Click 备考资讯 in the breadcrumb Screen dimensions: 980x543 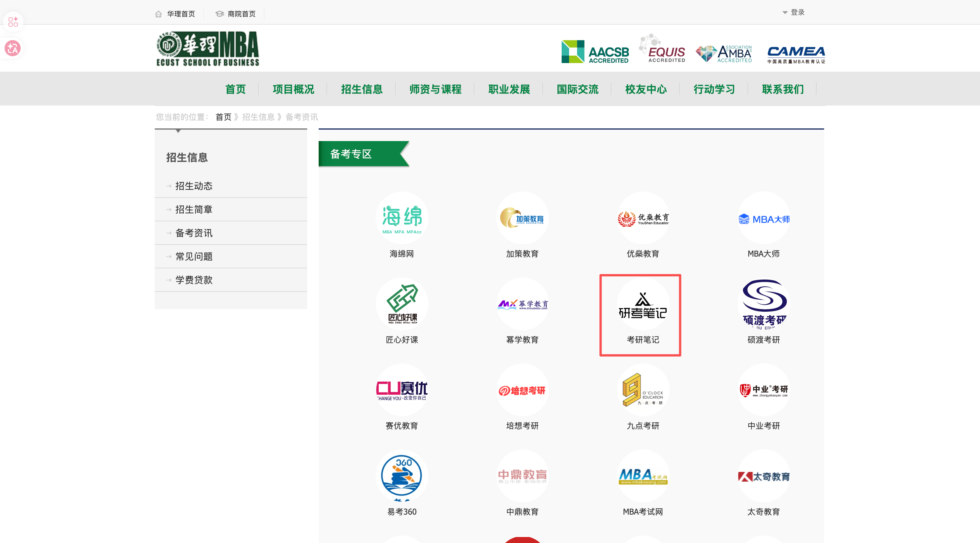click(x=302, y=117)
